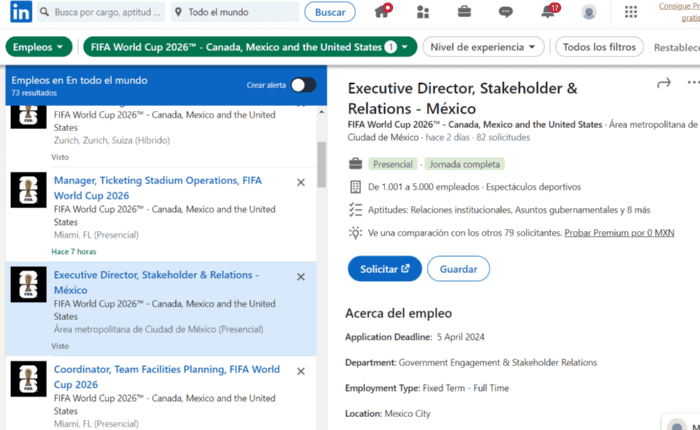Open Messaging chat bubble icon
This screenshot has height=430, width=700.
[506, 12]
